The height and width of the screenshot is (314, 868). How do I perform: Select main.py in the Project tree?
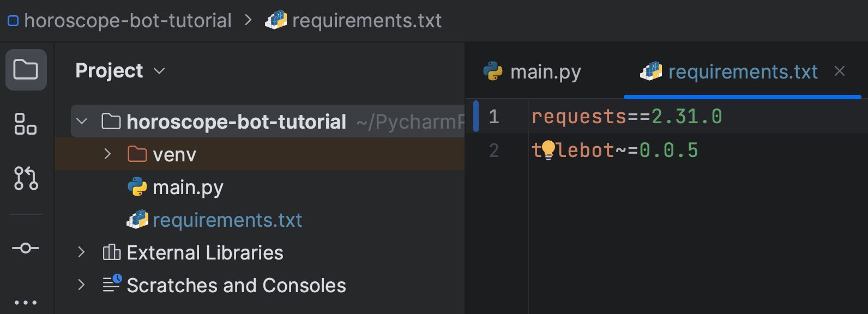[188, 187]
